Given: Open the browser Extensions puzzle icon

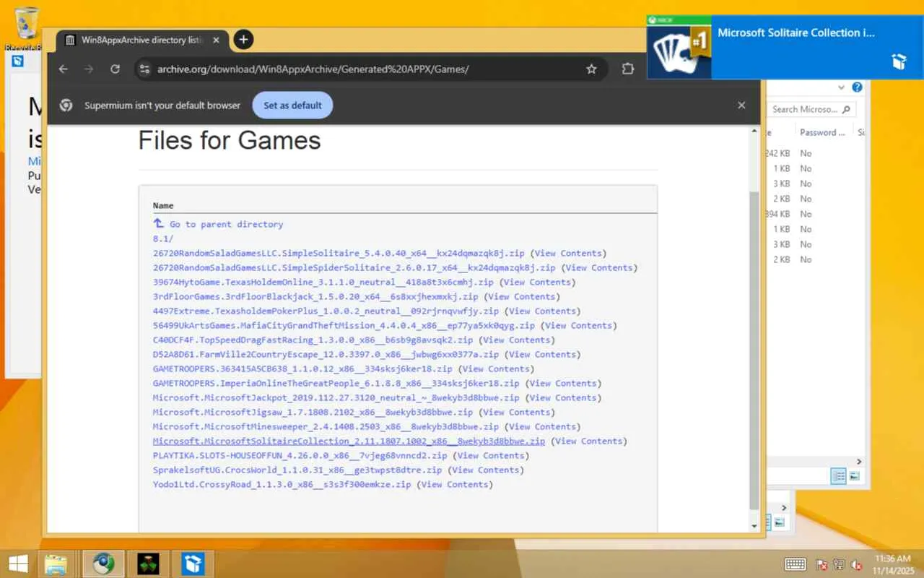Looking at the screenshot, I should (x=628, y=69).
